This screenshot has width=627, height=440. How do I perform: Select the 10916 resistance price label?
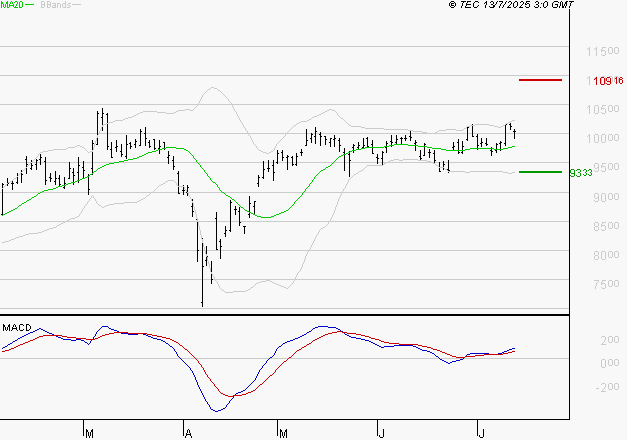point(608,80)
